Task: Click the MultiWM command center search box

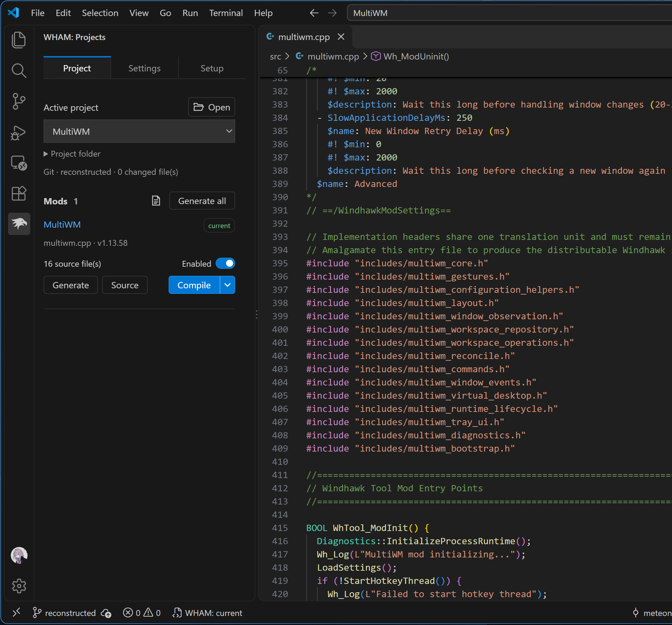Action: (x=509, y=13)
